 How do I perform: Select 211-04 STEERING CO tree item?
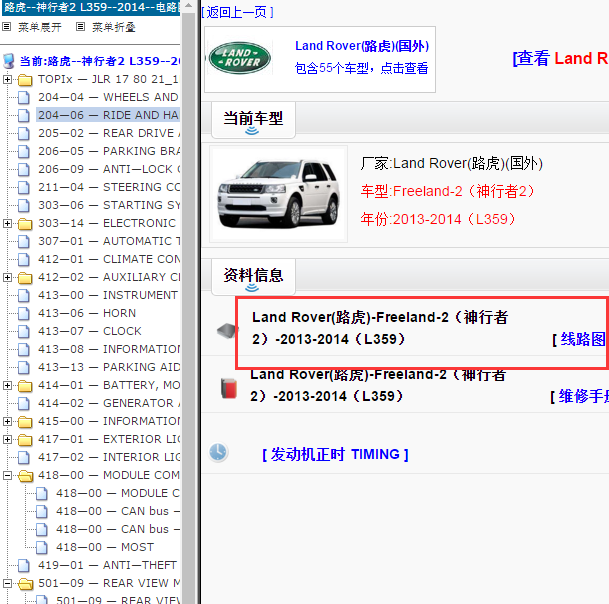pyautogui.click(x=109, y=187)
